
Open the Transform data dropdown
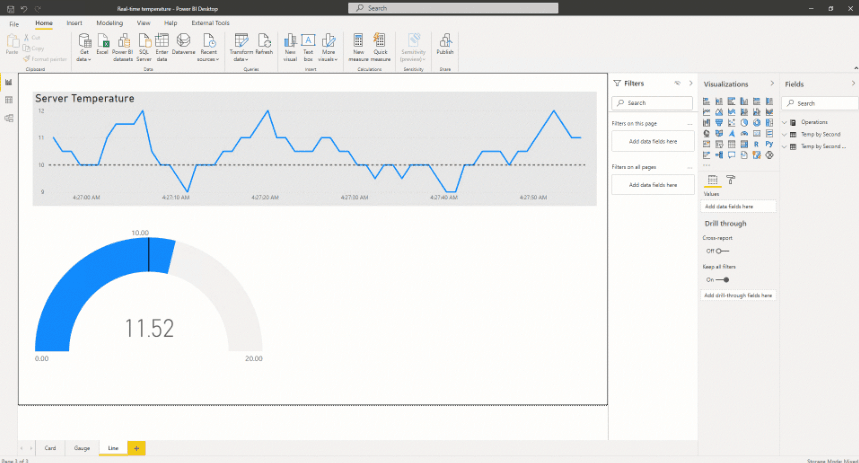tap(241, 47)
